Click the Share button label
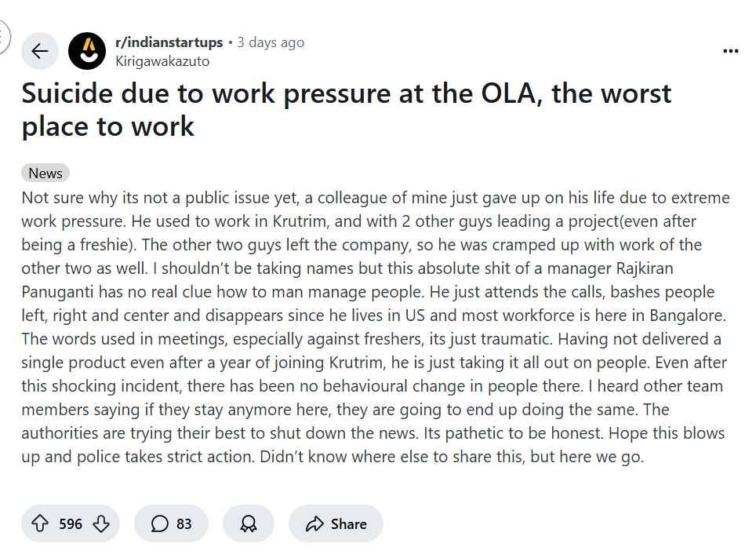 348,523
